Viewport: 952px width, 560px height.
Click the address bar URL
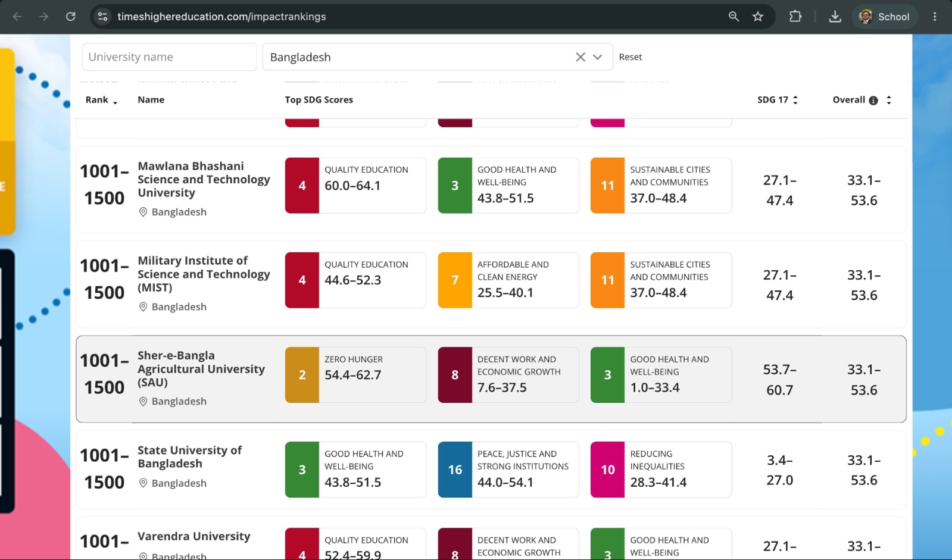click(221, 17)
